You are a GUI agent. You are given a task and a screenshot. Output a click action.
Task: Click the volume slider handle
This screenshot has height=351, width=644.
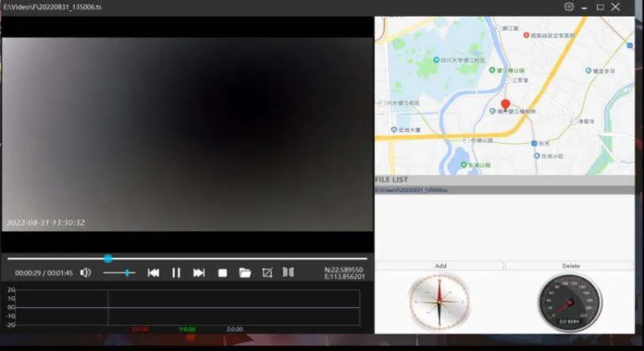coord(127,272)
